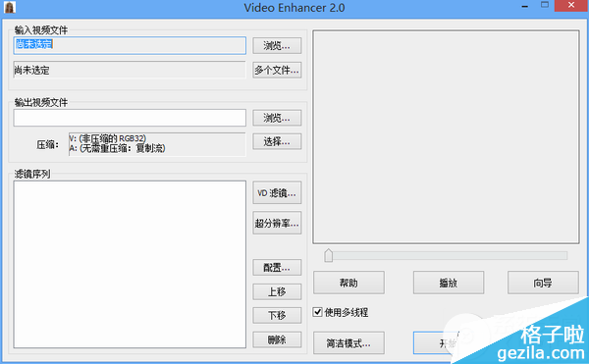Toggle the 使用多线程 multithreading checkbox

coord(317,312)
